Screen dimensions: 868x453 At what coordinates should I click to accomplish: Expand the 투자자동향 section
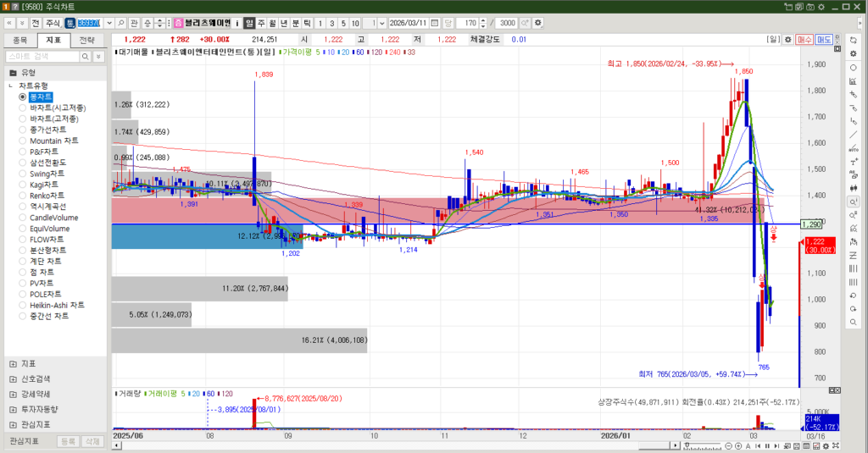pos(12,409)
